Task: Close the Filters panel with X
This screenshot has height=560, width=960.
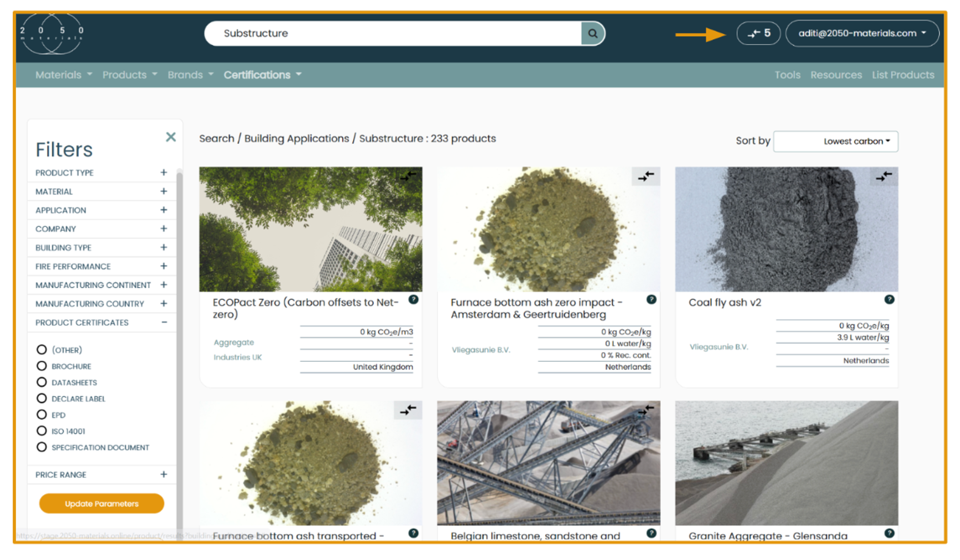Action: click(x=171, y=137)
